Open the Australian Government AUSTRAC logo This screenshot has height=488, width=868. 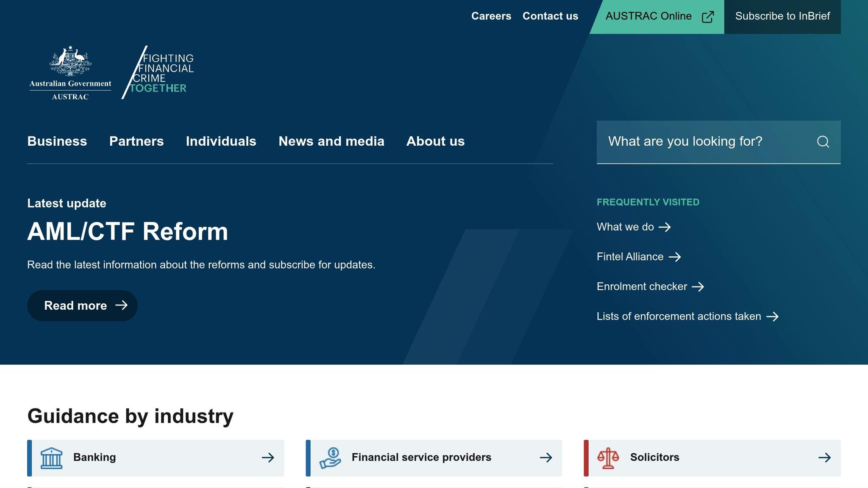70,73
